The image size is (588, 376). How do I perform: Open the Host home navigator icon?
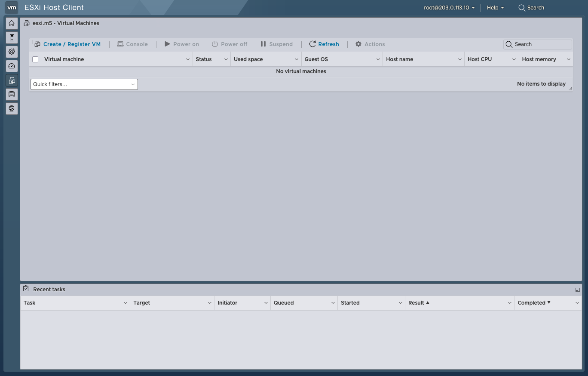pyautogui.click(x=12, y=23)
